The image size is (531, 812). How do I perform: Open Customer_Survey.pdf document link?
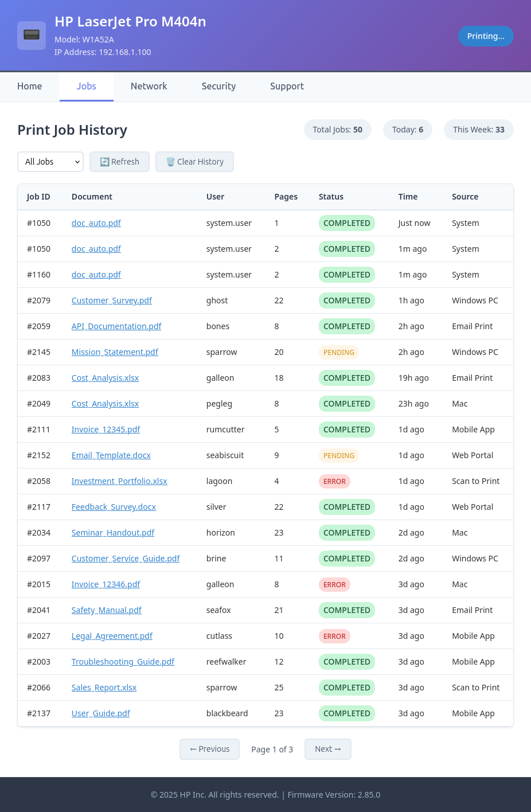(112, 300)
